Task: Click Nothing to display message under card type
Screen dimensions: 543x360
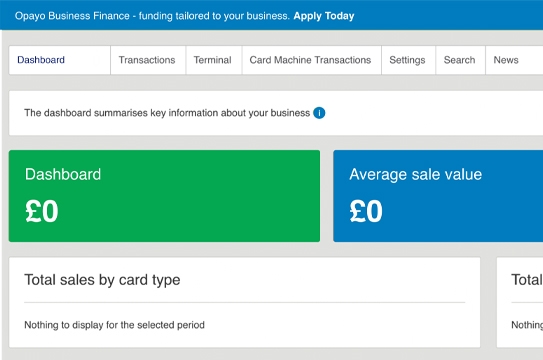Action: (x=114, y=325)
